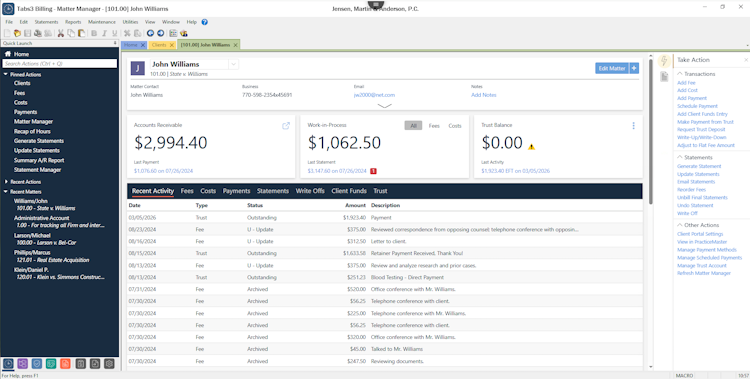Click the Add Payment link
750x379 pixels.
pos(692,98)
